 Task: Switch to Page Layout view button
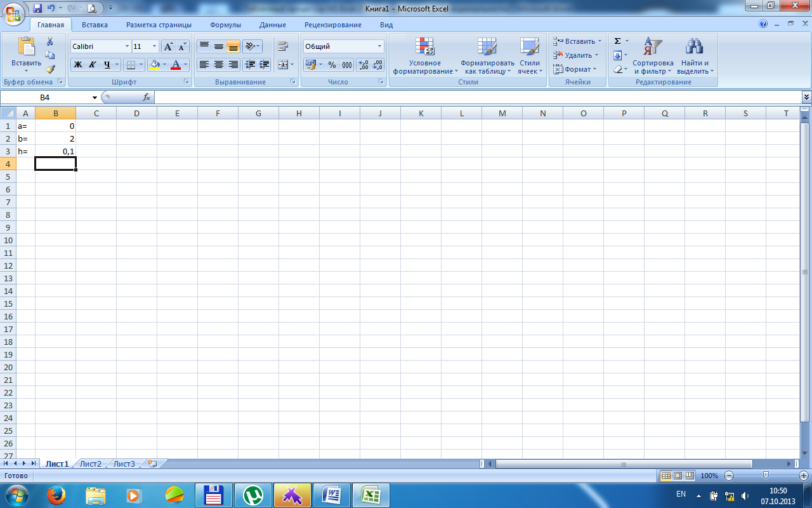tap(677, 475)
